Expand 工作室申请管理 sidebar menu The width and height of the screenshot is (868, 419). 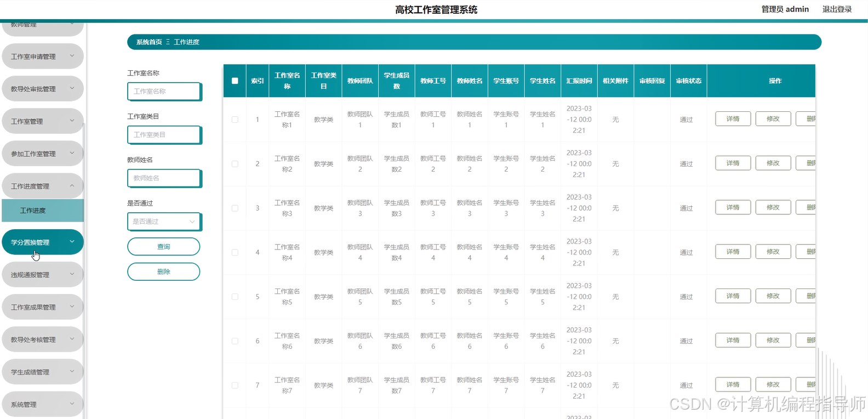click(x=43, y=56)
